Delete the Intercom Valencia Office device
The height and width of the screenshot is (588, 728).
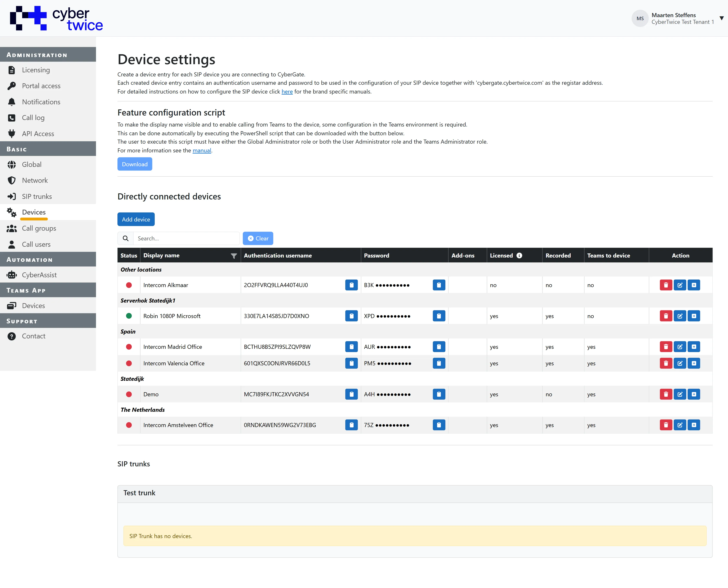click(666, 363)
